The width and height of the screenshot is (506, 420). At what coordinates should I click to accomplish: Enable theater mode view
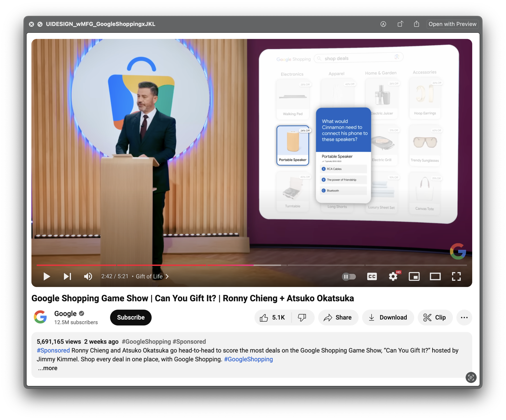435,276
